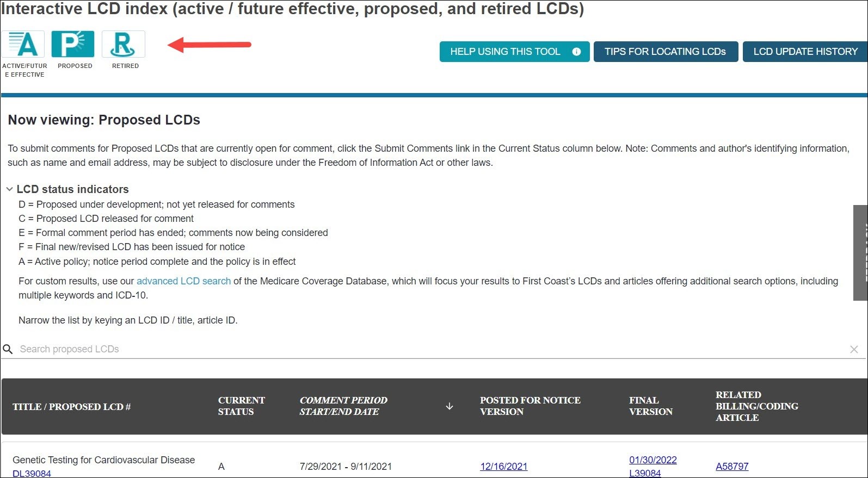
Task: Switch to the Retired LCDs icon
Action: coord(124,44)
